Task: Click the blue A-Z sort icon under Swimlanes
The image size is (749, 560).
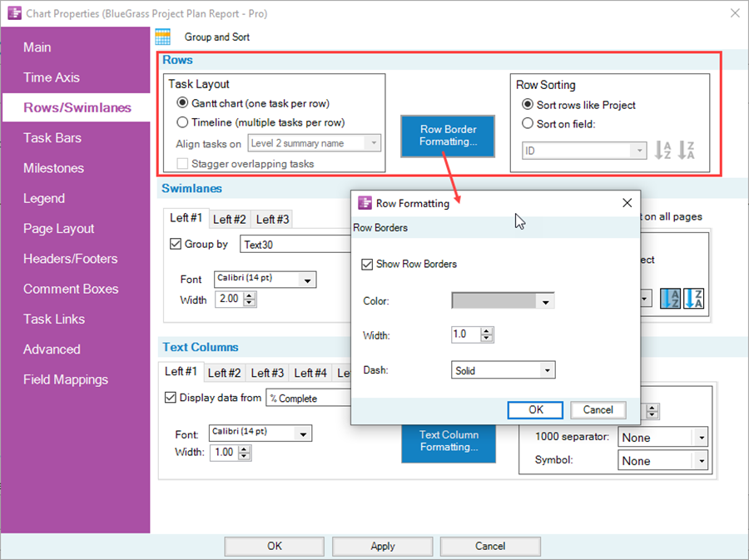Action: 672,298
